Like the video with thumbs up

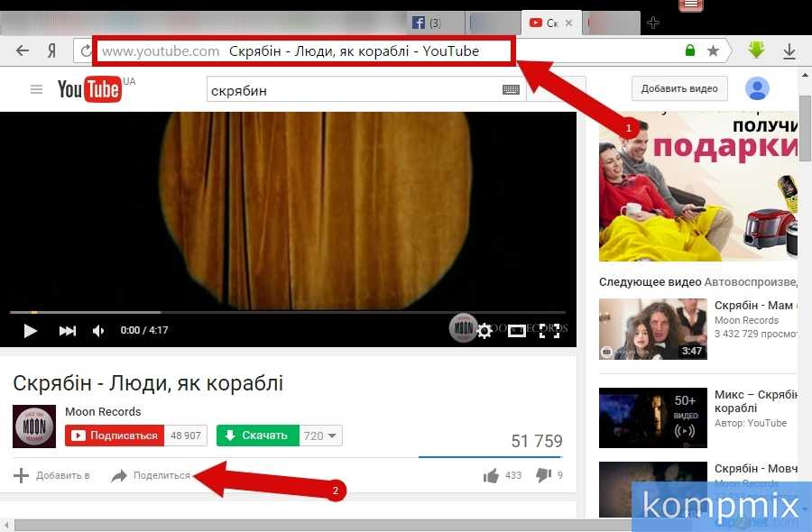491,475
